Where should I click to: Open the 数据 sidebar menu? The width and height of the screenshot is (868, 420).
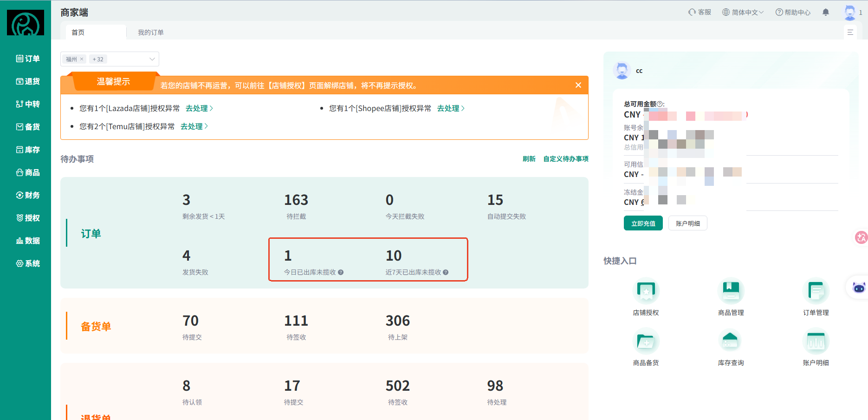(27, 241)
